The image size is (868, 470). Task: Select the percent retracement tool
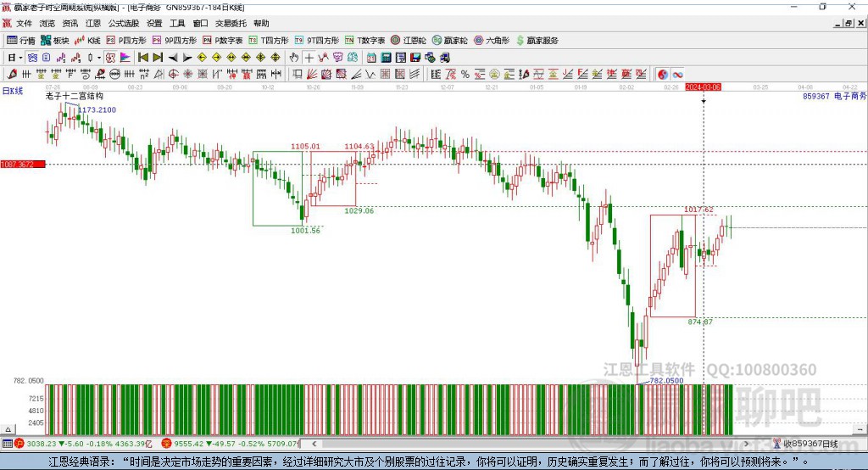click(x=465, y=75)
